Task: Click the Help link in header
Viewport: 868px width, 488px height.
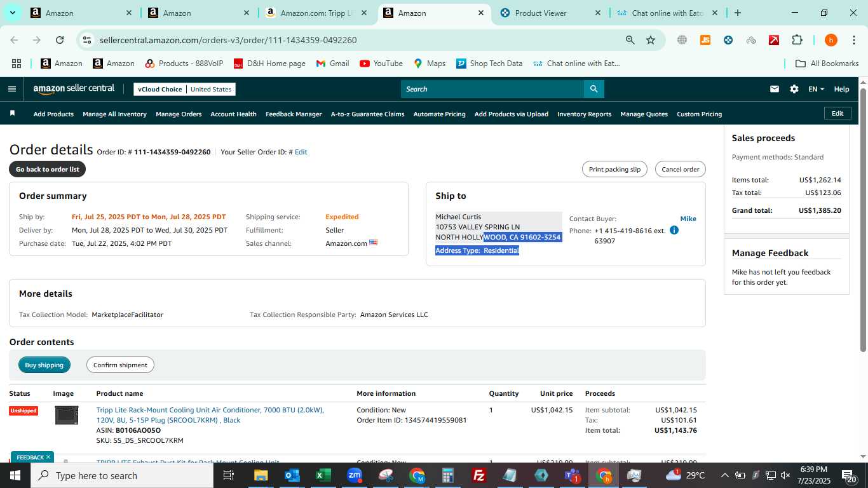Action: tap(841, 89)
